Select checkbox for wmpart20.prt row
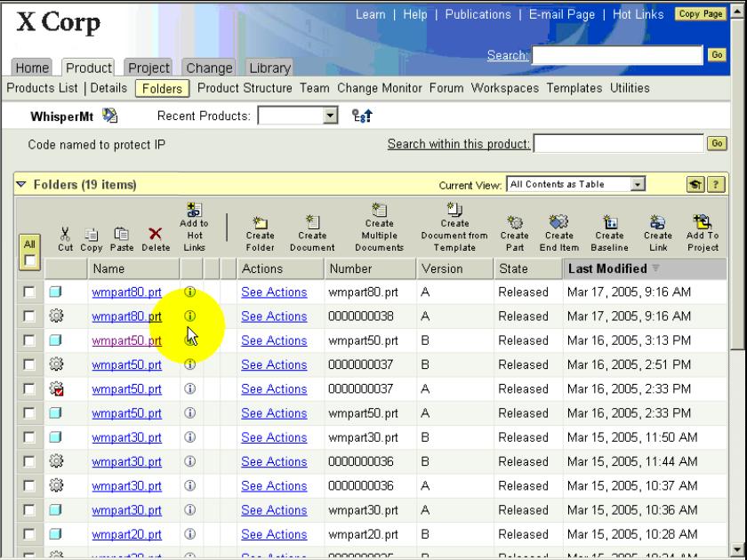Screen dimensions: 747x560 tap(30, 535)
